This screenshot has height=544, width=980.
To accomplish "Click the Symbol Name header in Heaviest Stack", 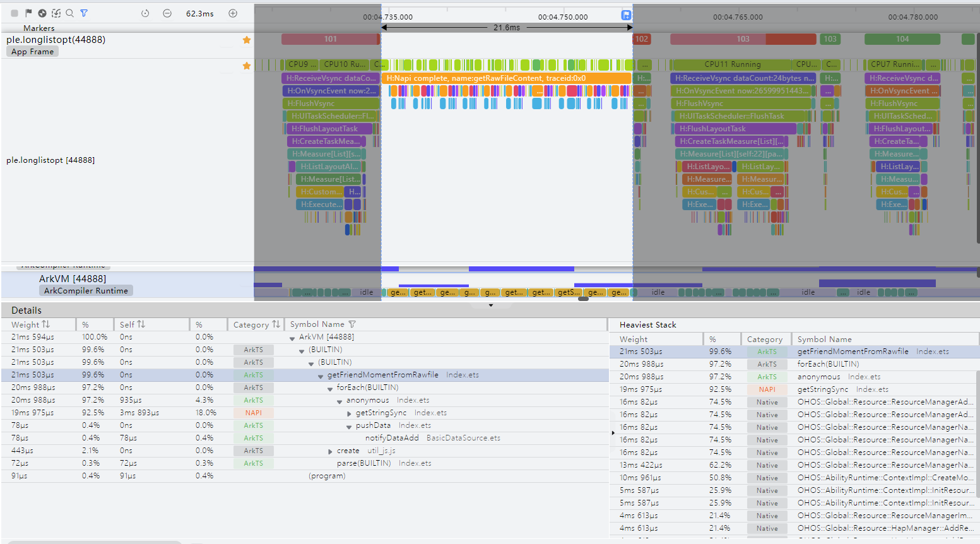I will click(824, 340).
